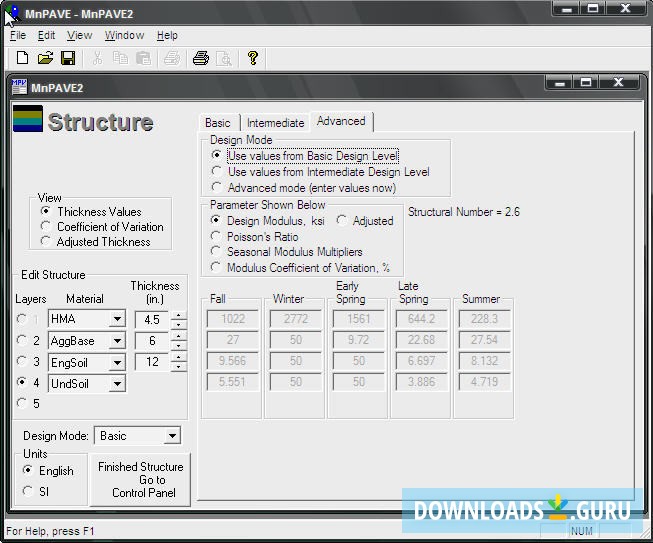Click the layered Structure color icon
The height and width of the screenshot is (543, 653).
point(27,118)
